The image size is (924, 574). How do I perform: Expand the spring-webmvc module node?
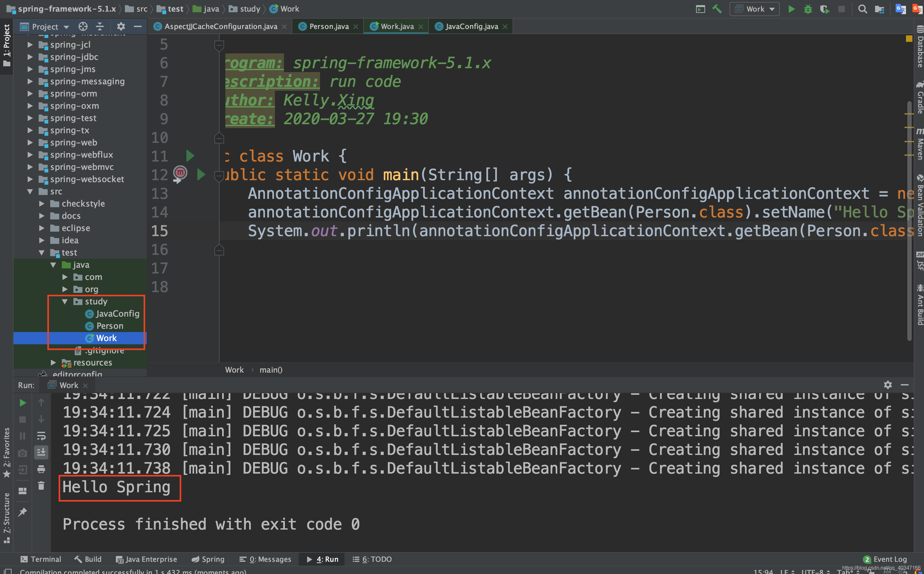click(30, 167)
